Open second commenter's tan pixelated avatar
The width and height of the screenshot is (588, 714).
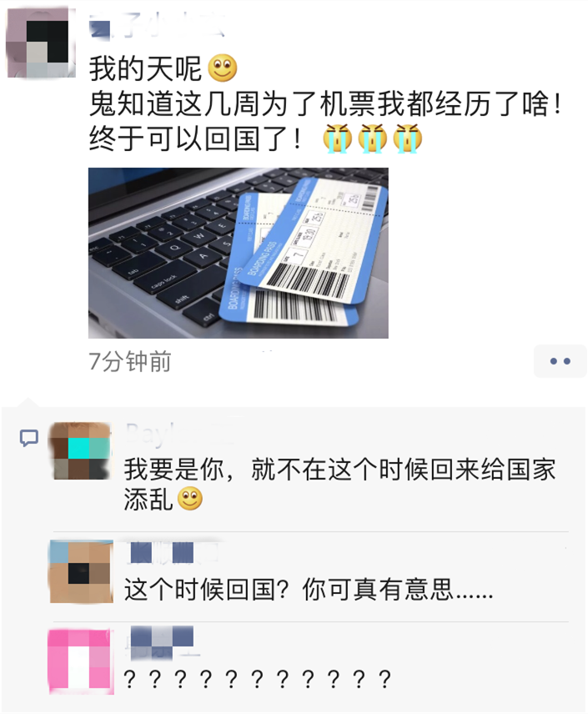click(81, 571)
